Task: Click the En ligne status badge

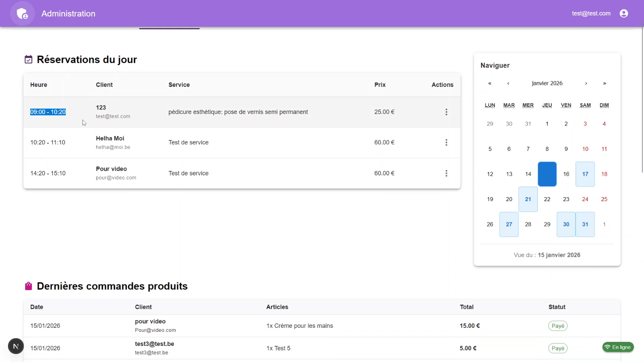Action: [618, 347]
